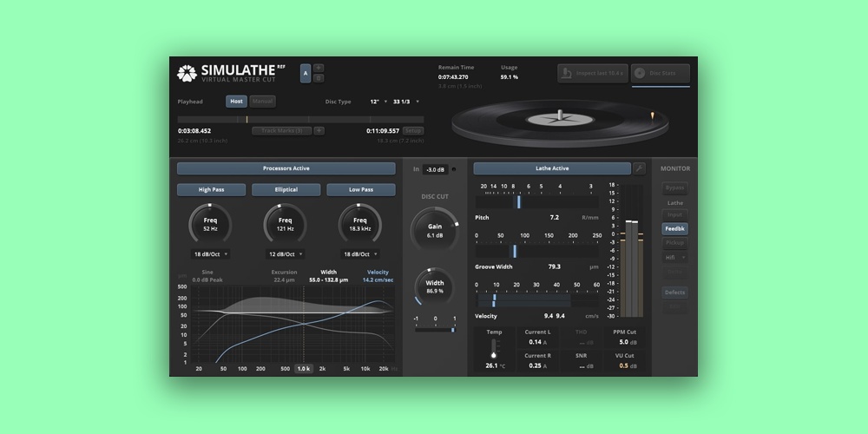The image size is (868, 434).
Task: Click the dimmed button below Defects
Action: coord(674,306)
